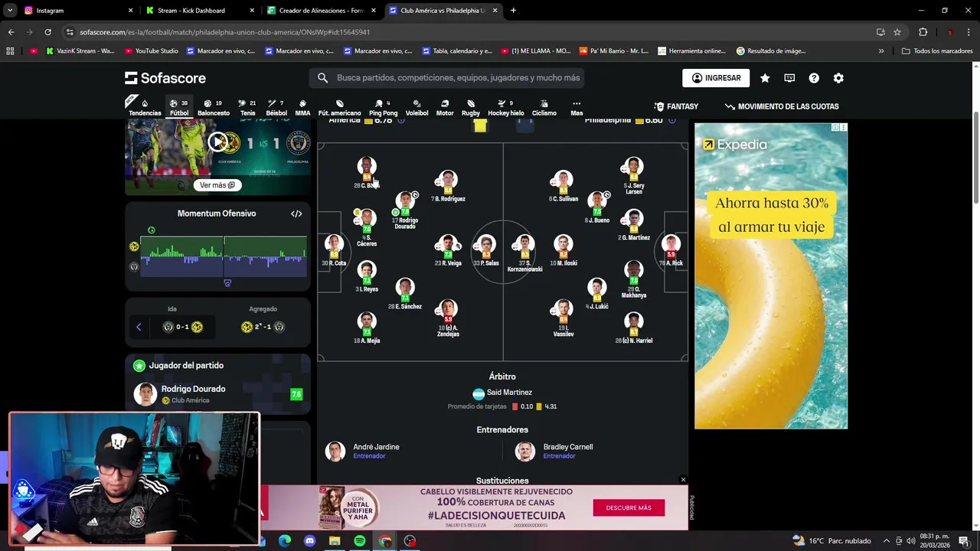This screenshot has width=980, height=551.
Task: Select player N. Harriel on the pitch
Action: [634, 328]
